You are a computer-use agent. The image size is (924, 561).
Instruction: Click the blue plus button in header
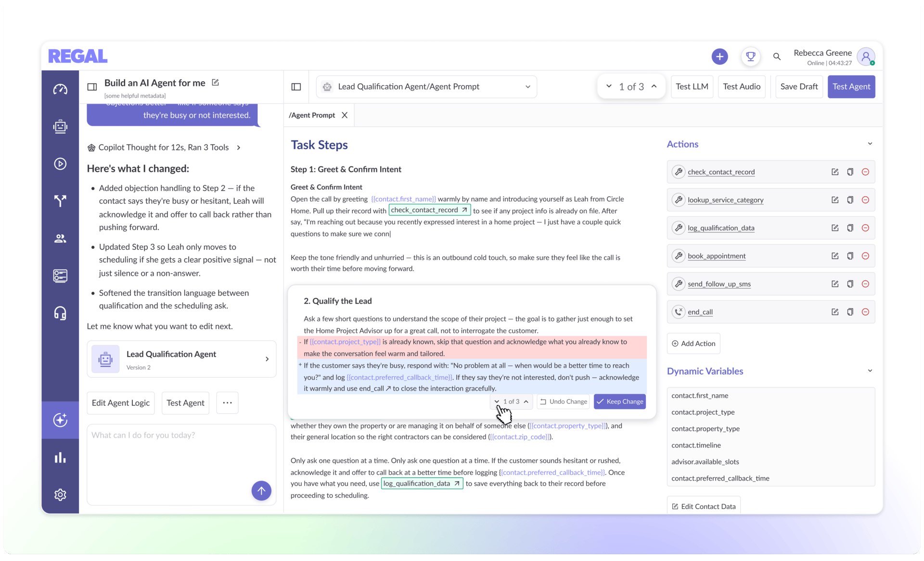coord(719,56)
